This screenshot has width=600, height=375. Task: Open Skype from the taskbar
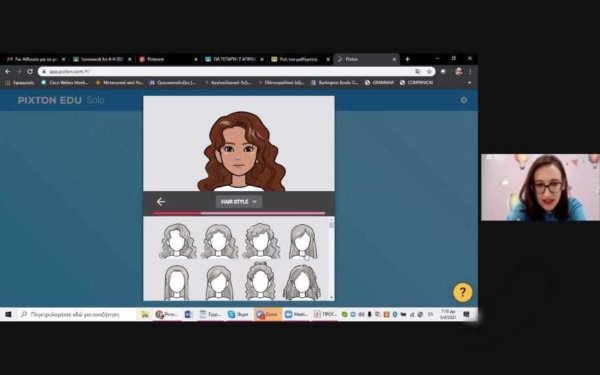click(x=238, y=314)
